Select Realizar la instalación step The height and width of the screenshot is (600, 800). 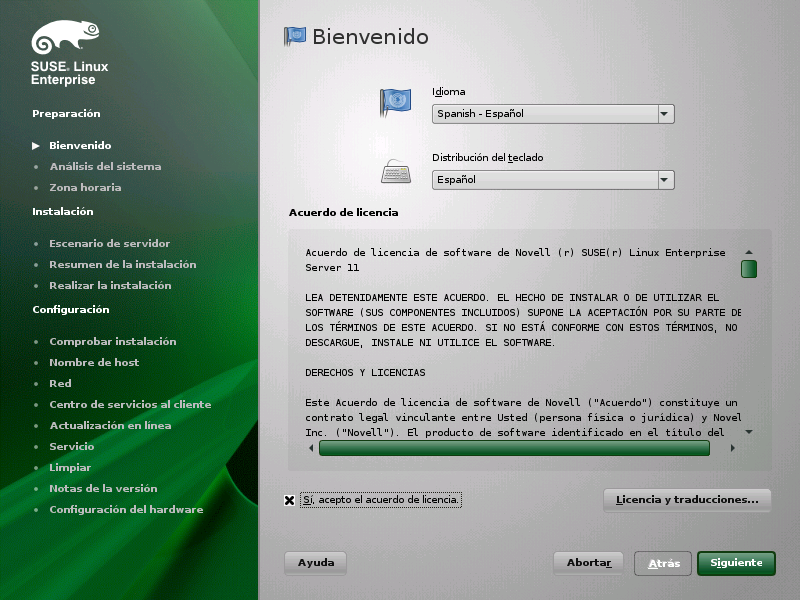[110, 285]
